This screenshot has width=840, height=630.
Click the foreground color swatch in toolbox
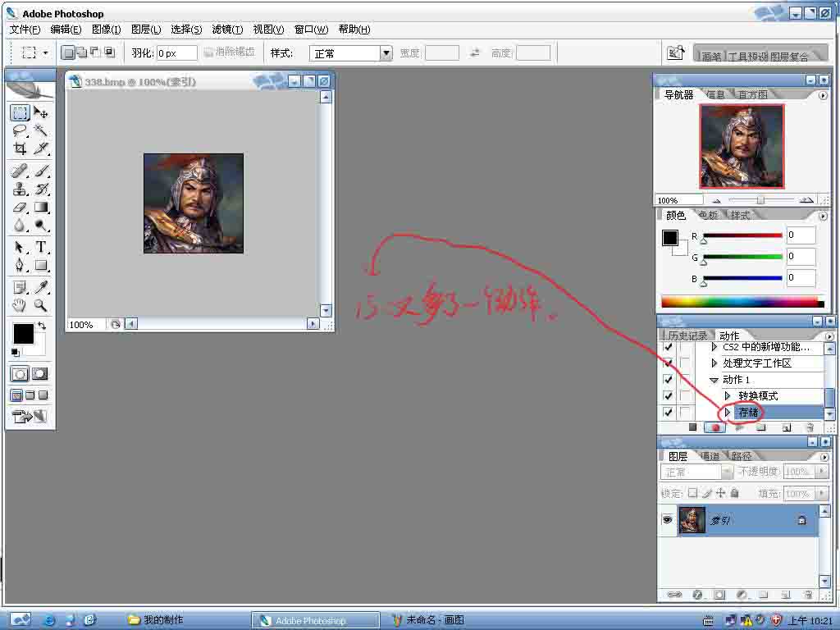pos(23,334)
